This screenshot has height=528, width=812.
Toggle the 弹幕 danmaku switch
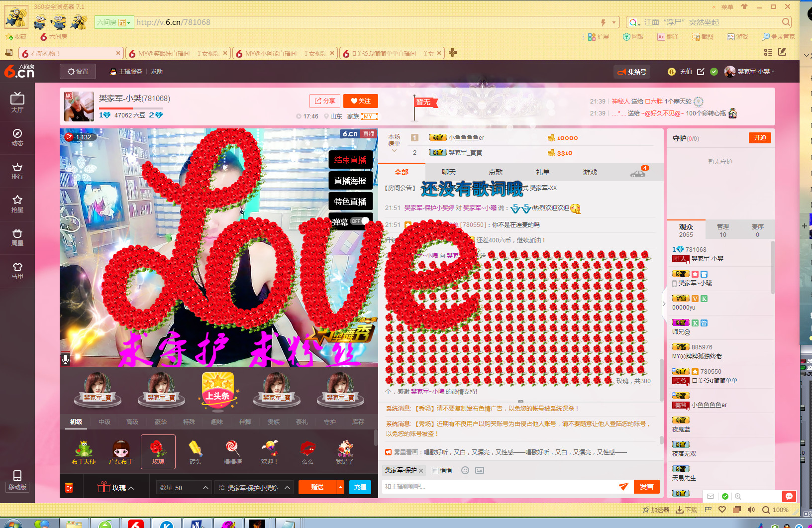click(x=360, y=221)
